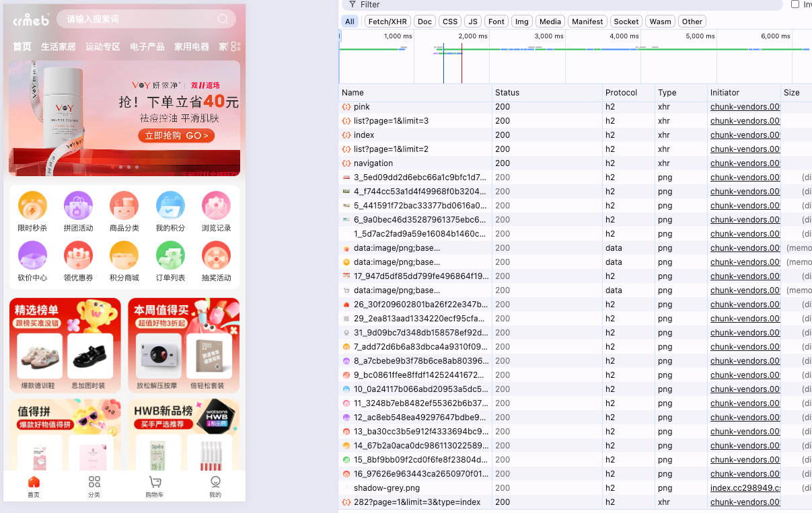Click the 立即抢购 GO button on banner
The image size is (812, 513).
point(177,136)
